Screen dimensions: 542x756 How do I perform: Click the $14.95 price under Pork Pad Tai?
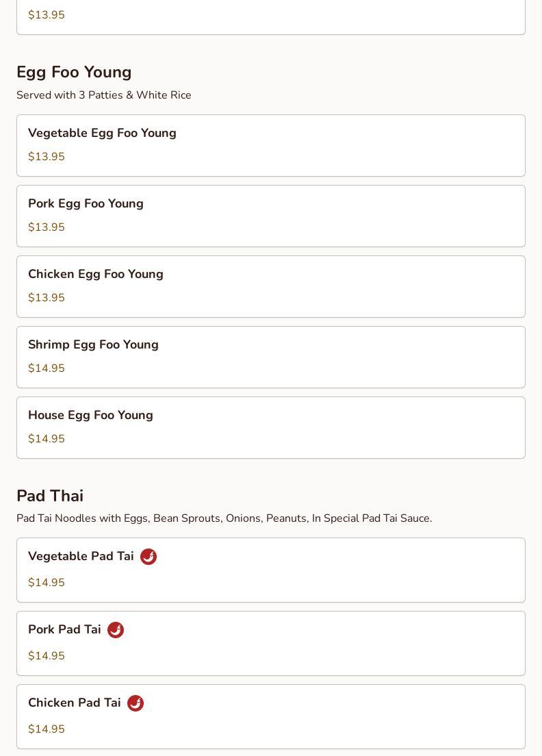click(47, 656)
